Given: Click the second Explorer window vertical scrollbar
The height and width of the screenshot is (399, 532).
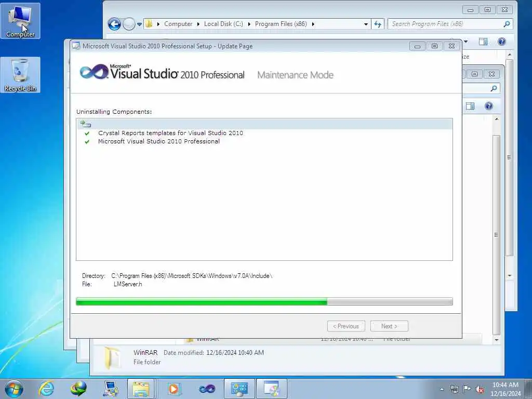Looking at the screenshot, I should [496, 235].
